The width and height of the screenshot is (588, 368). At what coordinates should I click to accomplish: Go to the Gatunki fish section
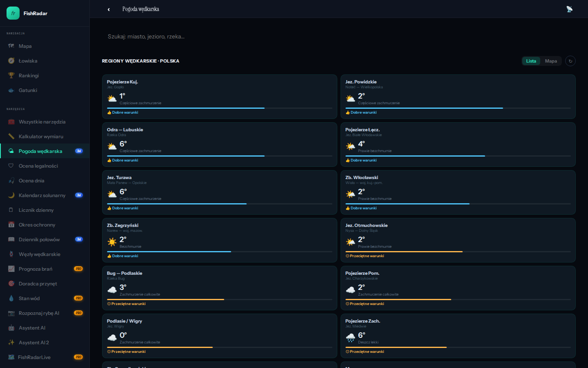point(28,90)
